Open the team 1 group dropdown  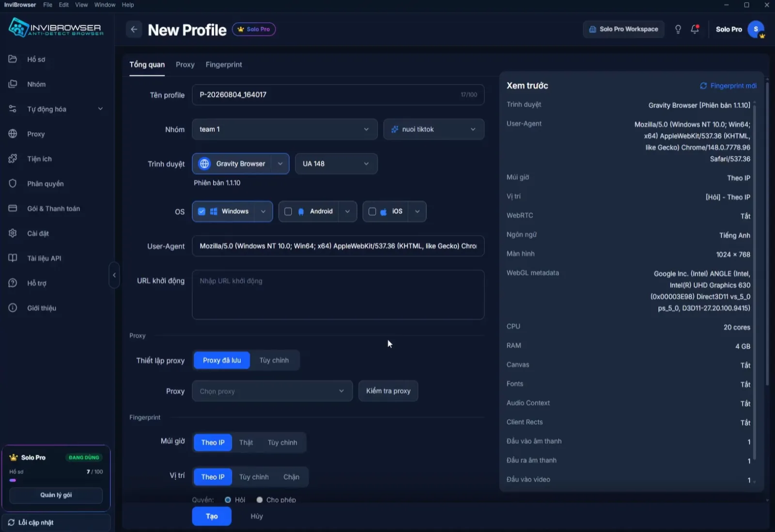pyautogui.click(x=284, y=129)
